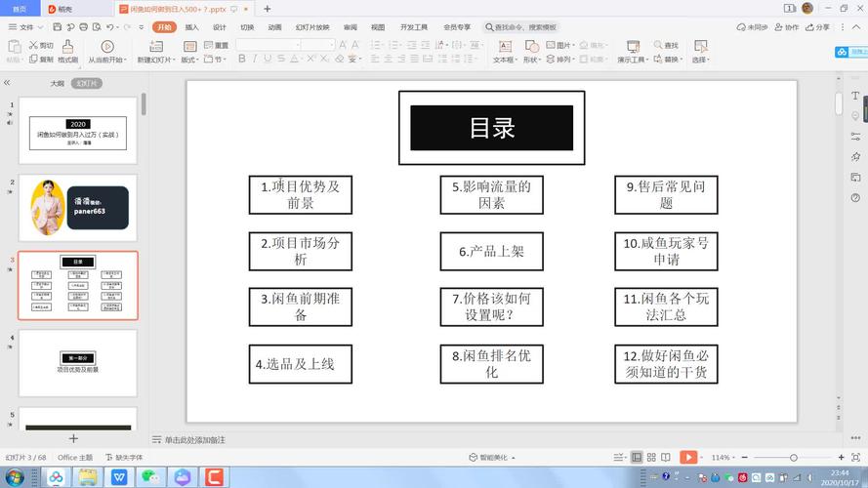Expand the Replace (替换) dropdown

point(668,60)
